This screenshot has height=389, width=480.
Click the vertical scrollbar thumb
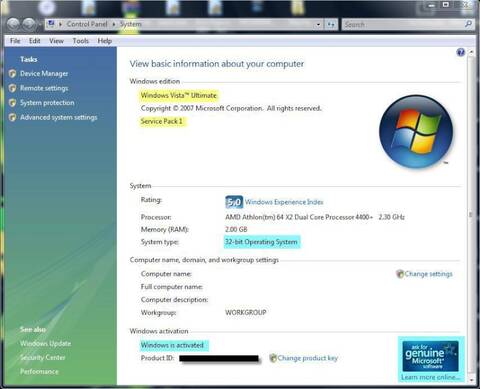pyautogui.click(x=471, y=215)
